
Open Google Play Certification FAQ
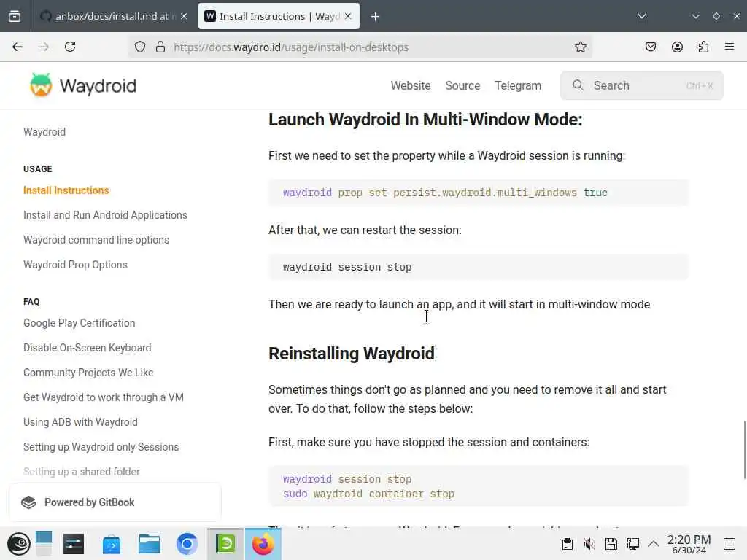tap(79, 323)
